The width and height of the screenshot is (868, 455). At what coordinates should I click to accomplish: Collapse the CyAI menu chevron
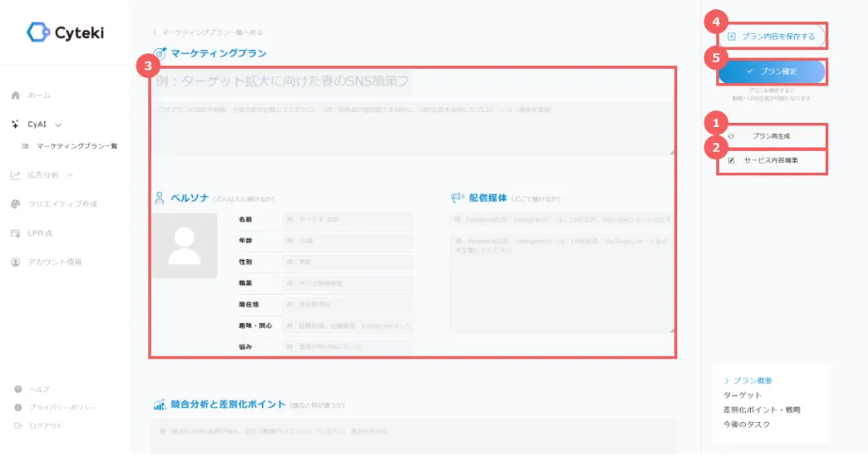[x=58, y=125]
